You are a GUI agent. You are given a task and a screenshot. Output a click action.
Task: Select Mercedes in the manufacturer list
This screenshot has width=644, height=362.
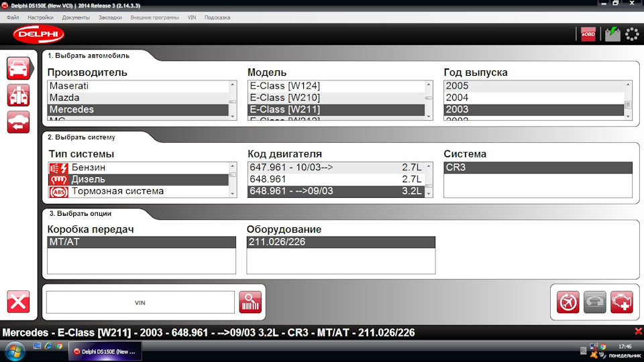pos(138,109)
